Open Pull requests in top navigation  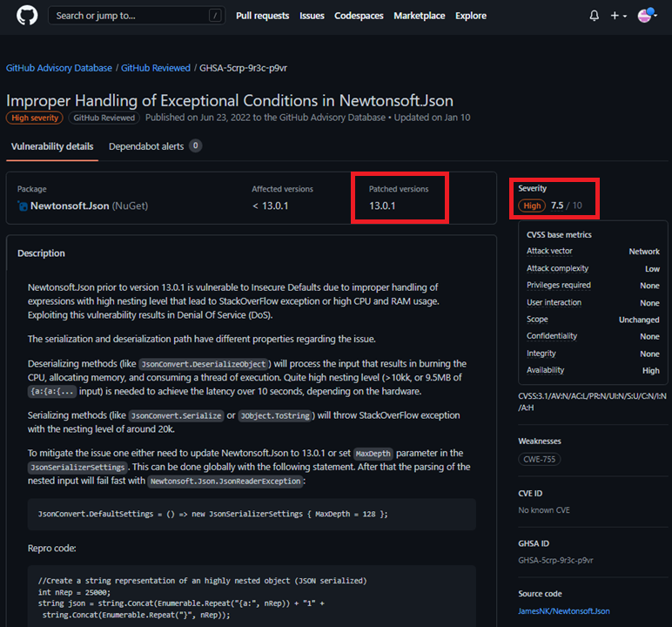262,16
